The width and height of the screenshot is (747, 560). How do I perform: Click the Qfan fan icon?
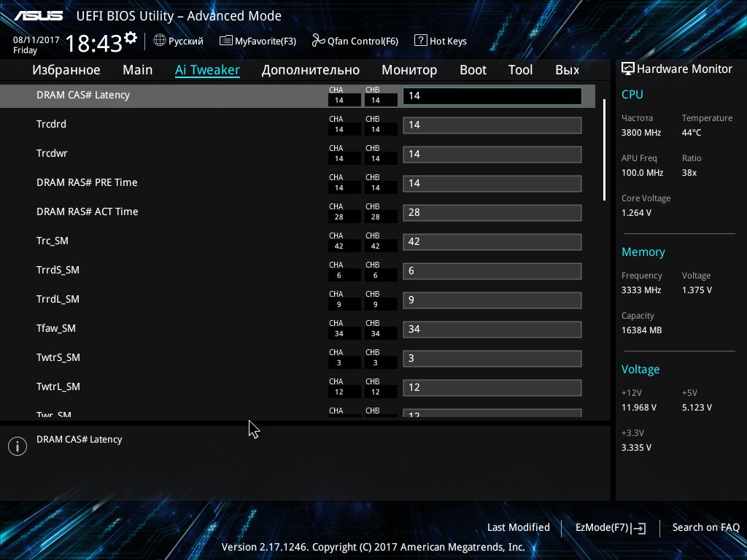pyautogui.click(x=318, y=41)
